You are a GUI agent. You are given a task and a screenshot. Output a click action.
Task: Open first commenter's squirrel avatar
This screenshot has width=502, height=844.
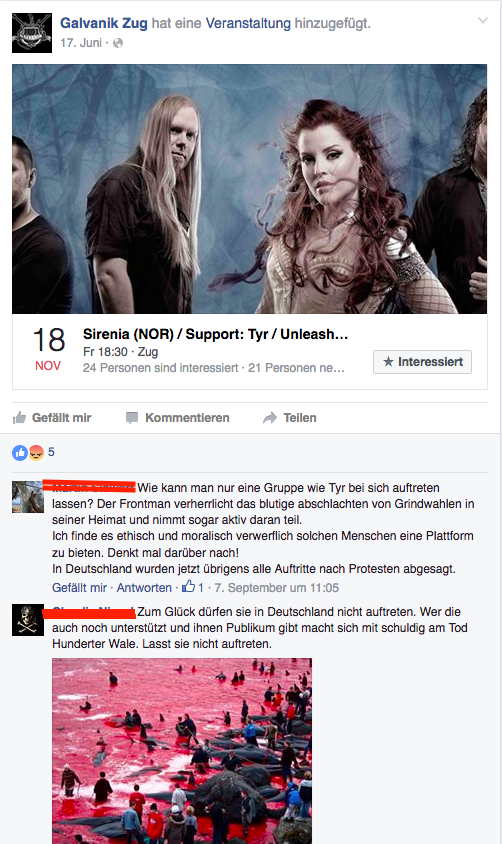28,497
